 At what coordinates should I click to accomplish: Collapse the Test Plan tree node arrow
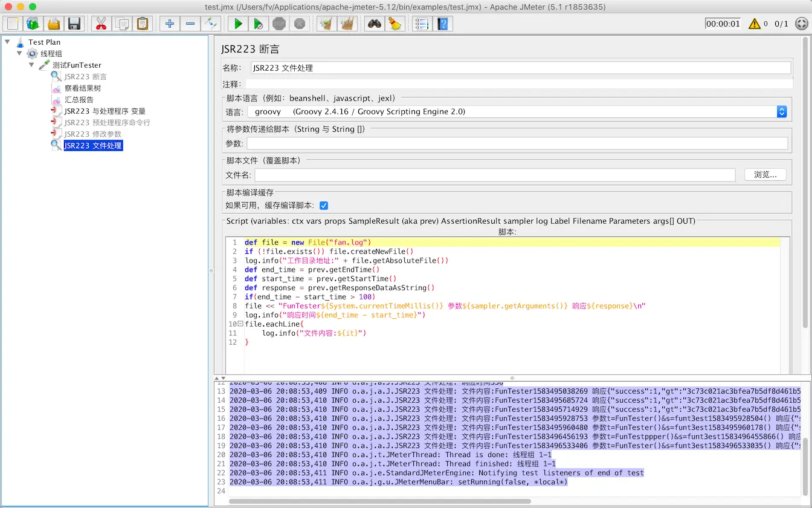pos(7,42)
